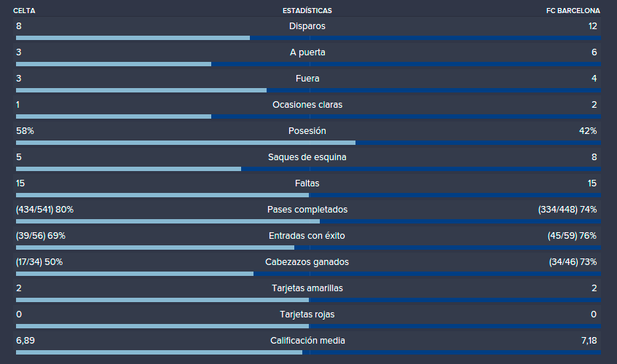Click the Entradas con éxito label
The width and height of the screenshot is (617, 364).
[307, 236]
